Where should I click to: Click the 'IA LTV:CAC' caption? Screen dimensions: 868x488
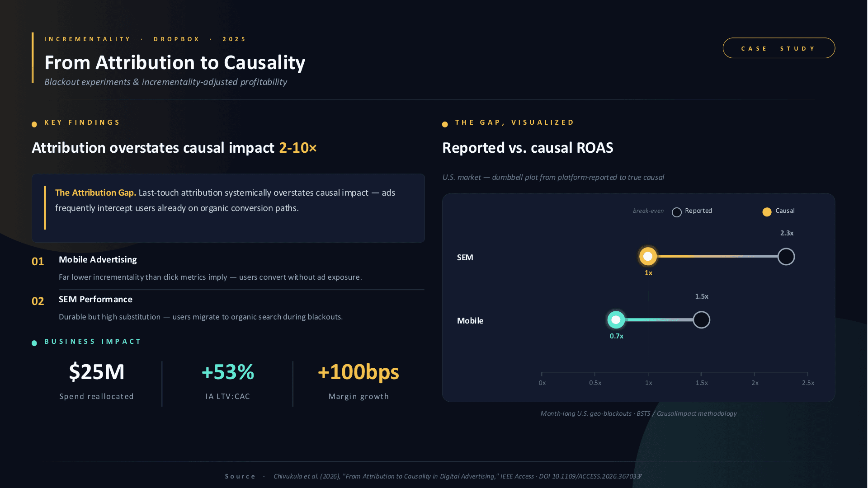pyautogui.click(x=228, y=396)
